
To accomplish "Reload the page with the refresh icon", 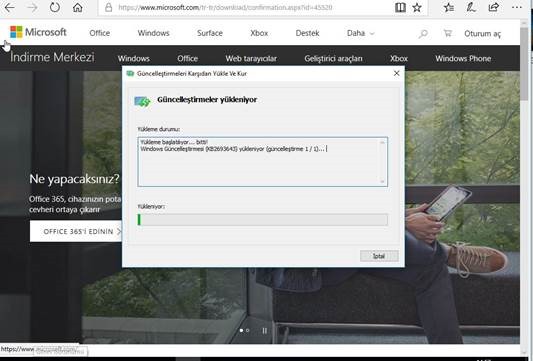I will click(x=55, y=7).
